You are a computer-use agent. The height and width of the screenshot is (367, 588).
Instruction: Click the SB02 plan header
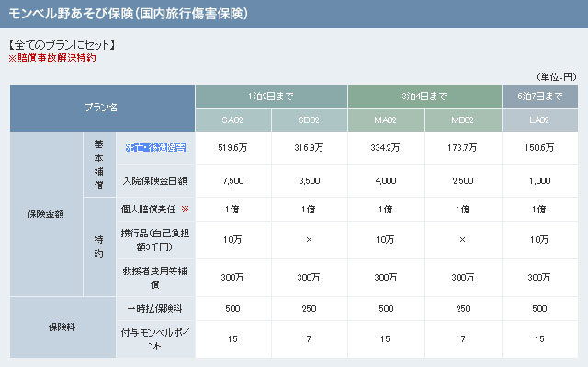(x=309, y=120)
